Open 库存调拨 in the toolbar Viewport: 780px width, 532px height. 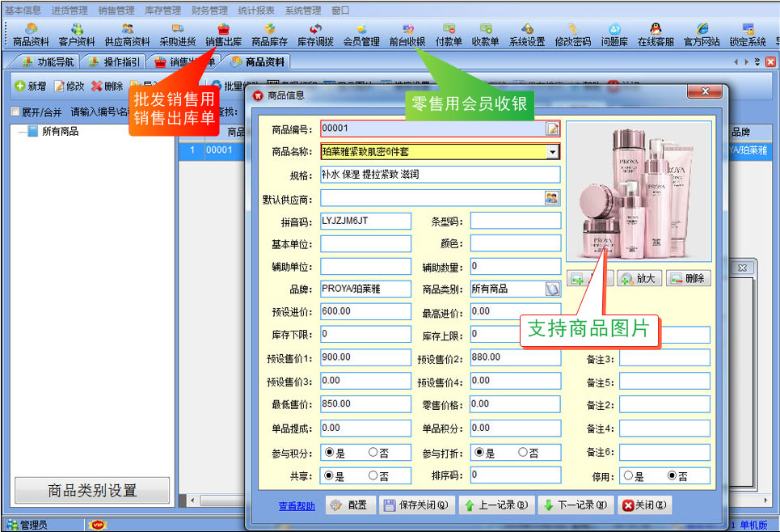click(x=315, y=35)
